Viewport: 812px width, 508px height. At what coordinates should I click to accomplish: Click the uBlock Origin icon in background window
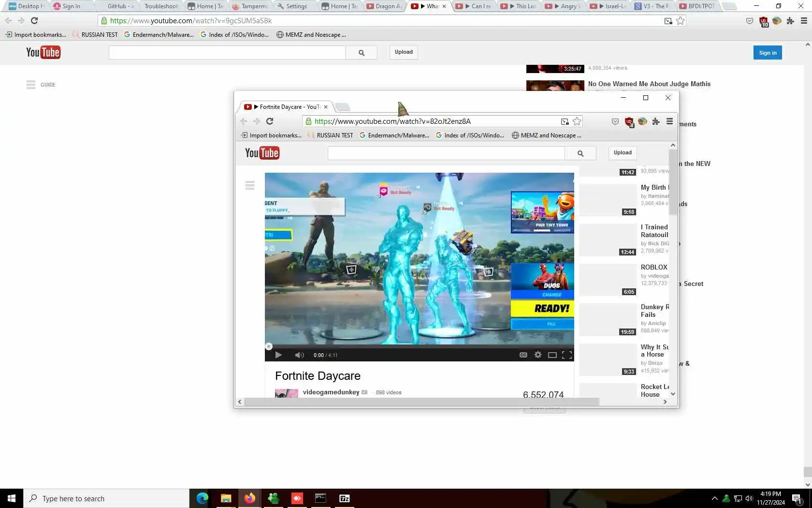pyautogui.click(x=764, y=21)
